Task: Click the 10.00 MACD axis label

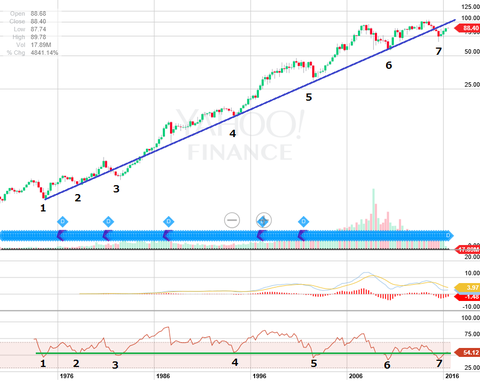Action: click(472, 273)
